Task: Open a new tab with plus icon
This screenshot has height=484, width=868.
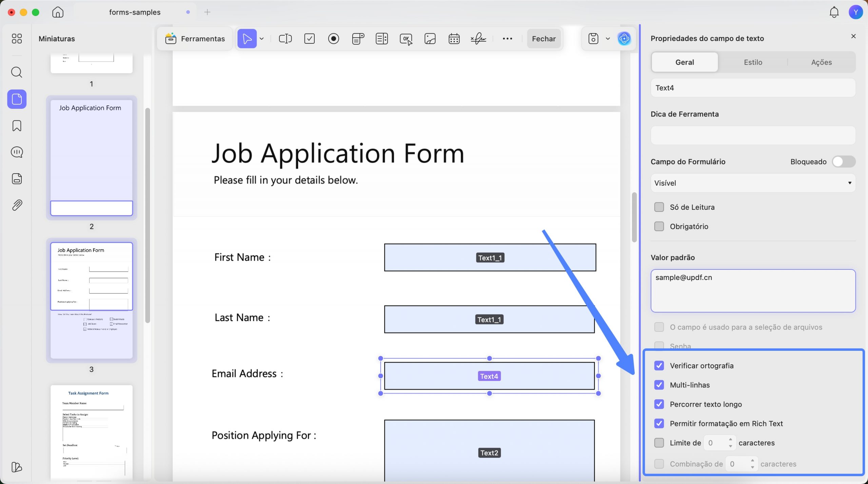Action: click(x=207, y=12)
